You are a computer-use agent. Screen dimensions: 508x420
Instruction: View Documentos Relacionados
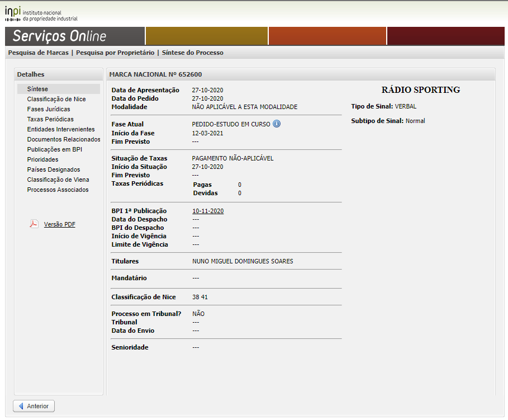click(x=64, y=139)
